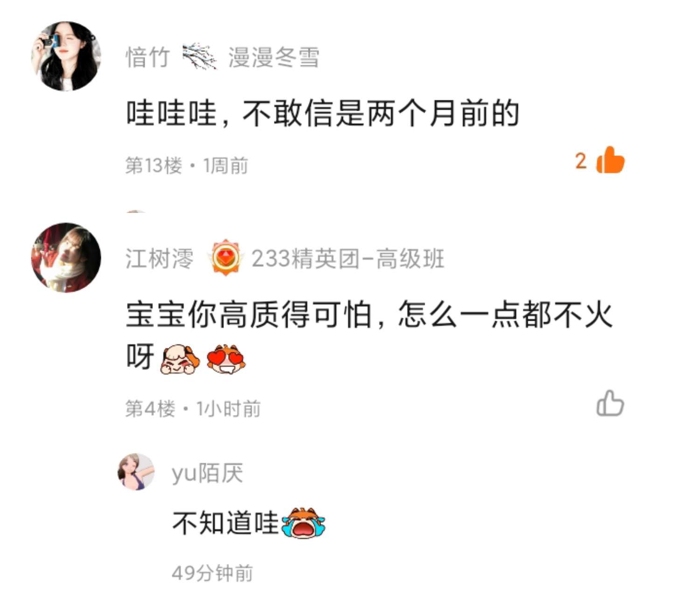The image size is (700, 608).
Task: Tap the username yu陌厌
Action: (x=207, y=473)
